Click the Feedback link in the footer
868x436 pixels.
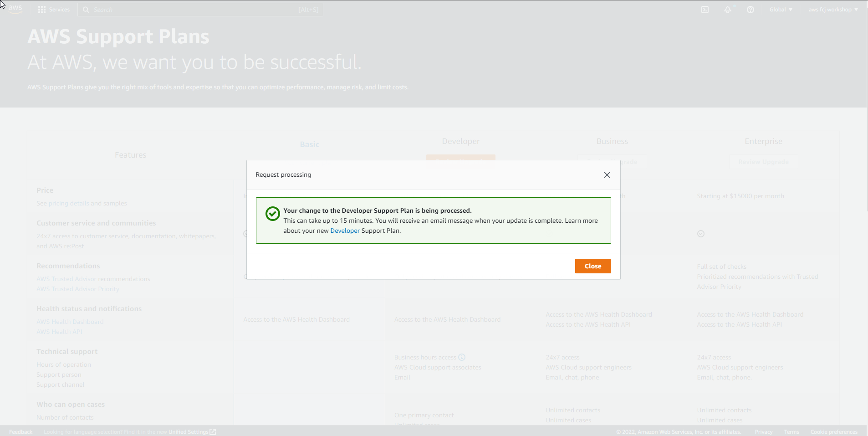(x=20, y=432)
